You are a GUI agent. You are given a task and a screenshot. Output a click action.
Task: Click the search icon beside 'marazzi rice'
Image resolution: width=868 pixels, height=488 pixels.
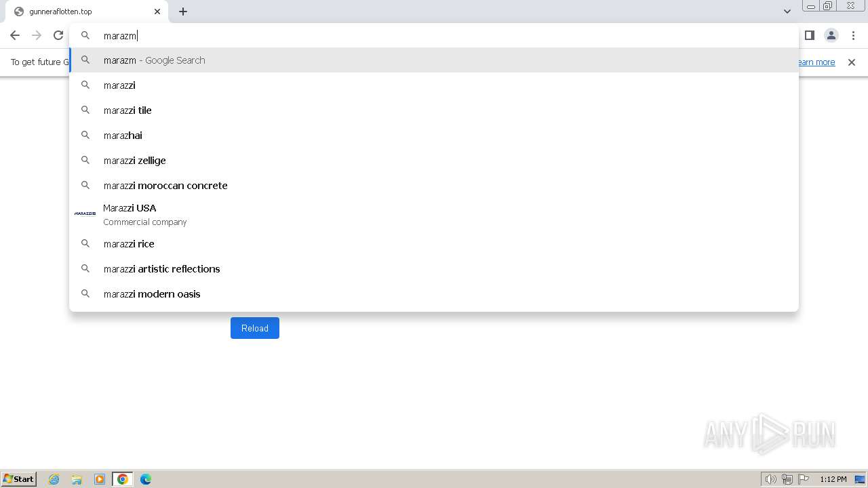click(x=85, y=243)
